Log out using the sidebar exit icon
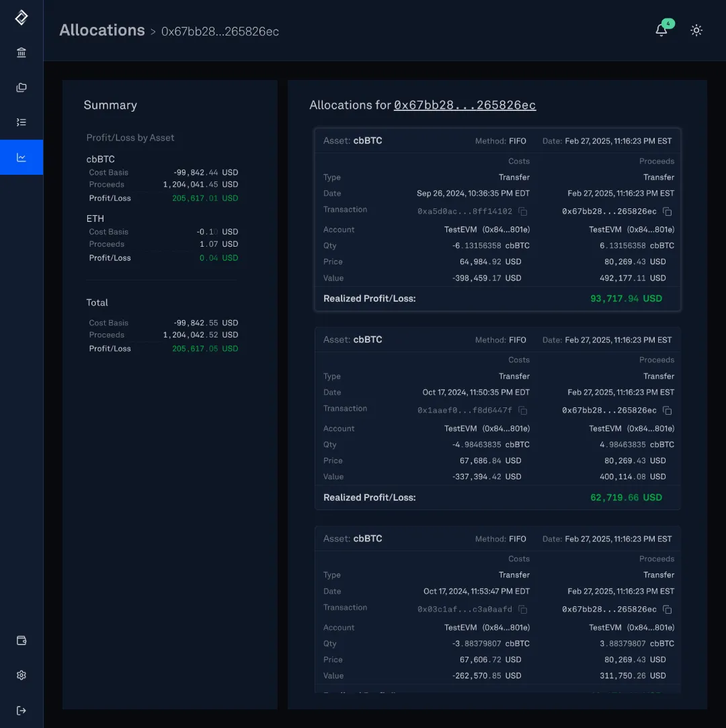 (x=21, y=710)
